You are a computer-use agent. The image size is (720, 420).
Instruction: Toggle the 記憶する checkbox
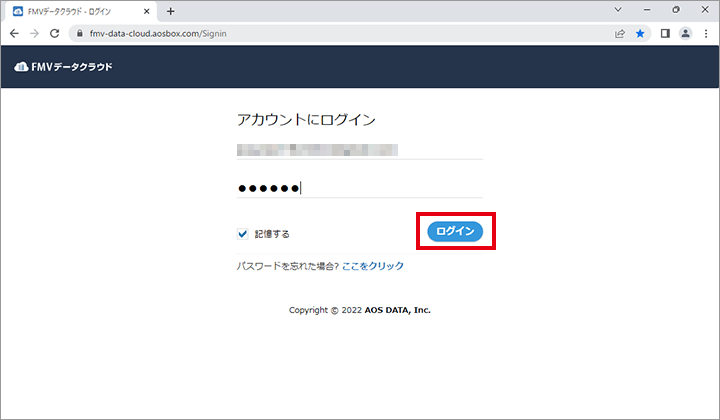(242, 233)
